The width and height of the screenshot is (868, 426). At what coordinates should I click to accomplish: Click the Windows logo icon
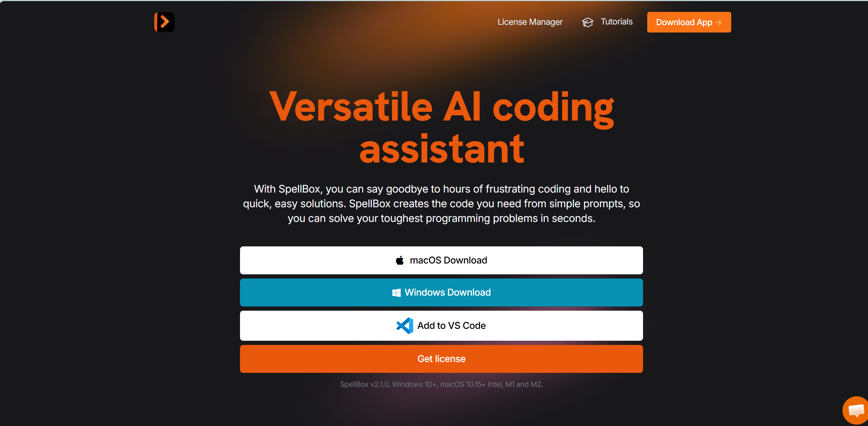click(x=396, y=293)
